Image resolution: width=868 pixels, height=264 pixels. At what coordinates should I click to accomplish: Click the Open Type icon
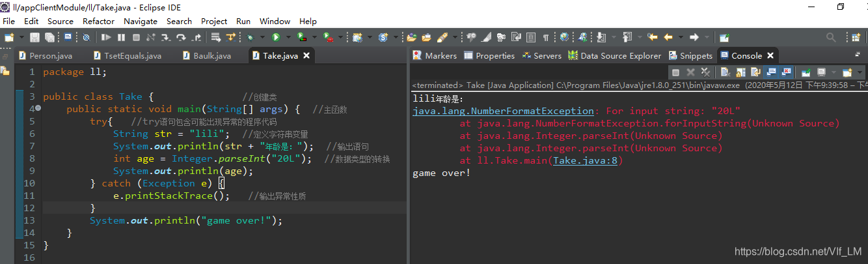[412, 37]
